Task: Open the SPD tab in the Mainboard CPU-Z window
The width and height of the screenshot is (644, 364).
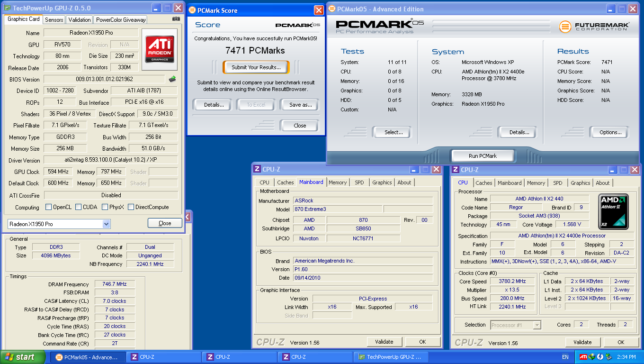Action: coord(359,182)
